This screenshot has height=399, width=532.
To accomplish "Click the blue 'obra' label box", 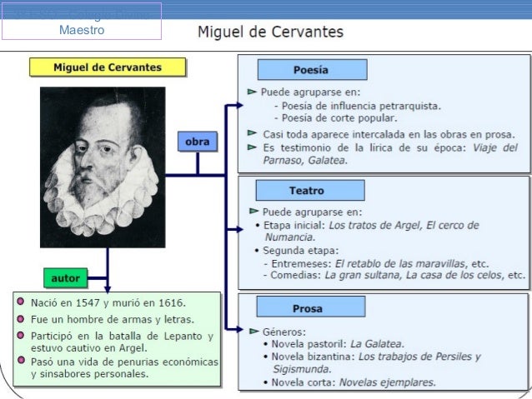I will 198,142.
